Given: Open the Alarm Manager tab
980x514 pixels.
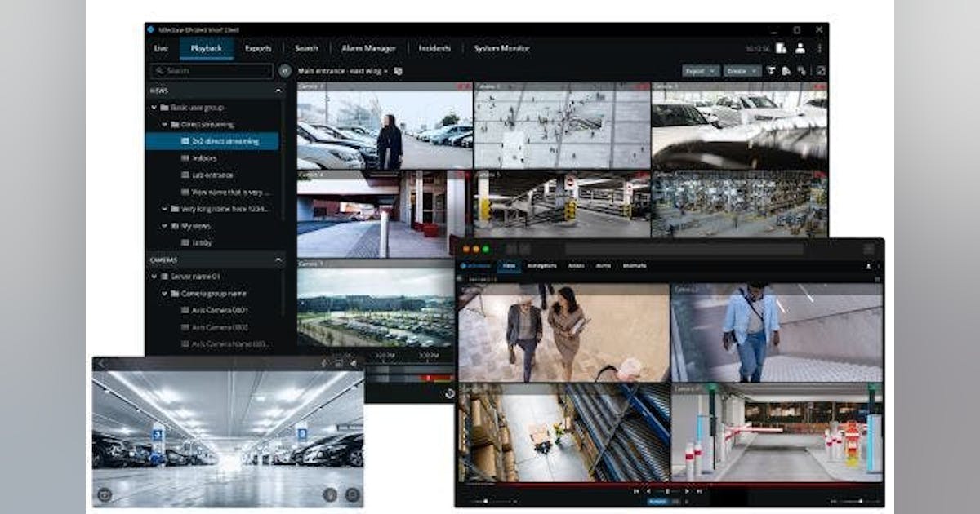Looking at the screenshot, I should [368, 48].
